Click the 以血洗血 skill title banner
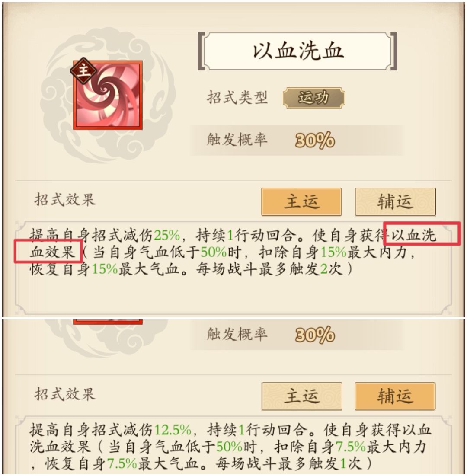This screenshot has width=467, height=476. pyautogui.click(x=297, y=51)
